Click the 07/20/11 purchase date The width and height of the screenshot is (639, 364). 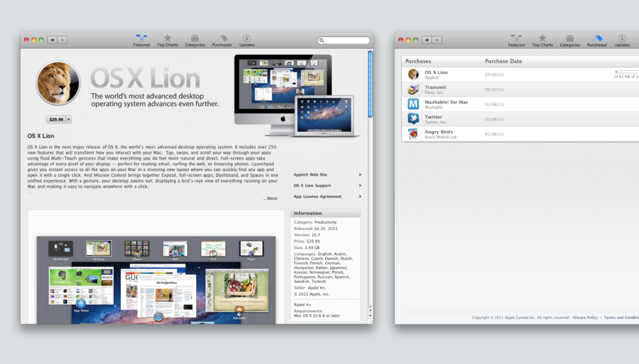(x=495, y=75)
